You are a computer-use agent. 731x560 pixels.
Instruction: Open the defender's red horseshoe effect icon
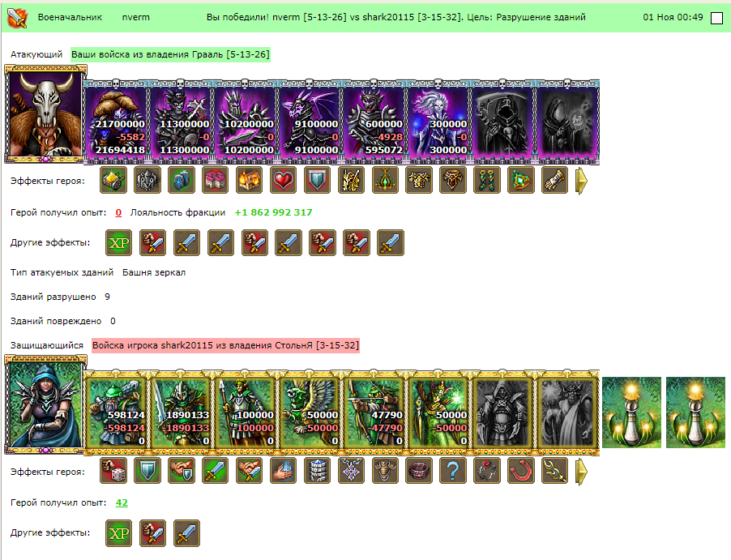pos(521,471)
